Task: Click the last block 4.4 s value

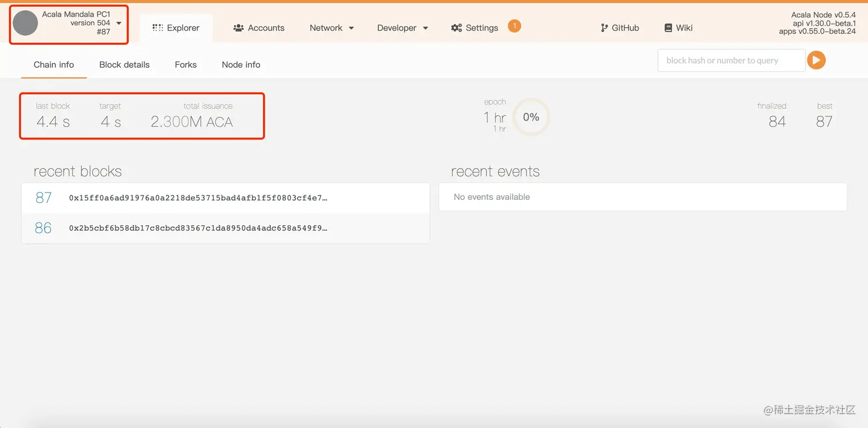Action: 53,121
